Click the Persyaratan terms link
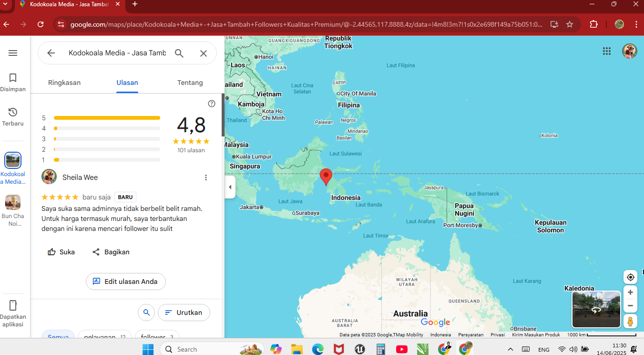 471,335
